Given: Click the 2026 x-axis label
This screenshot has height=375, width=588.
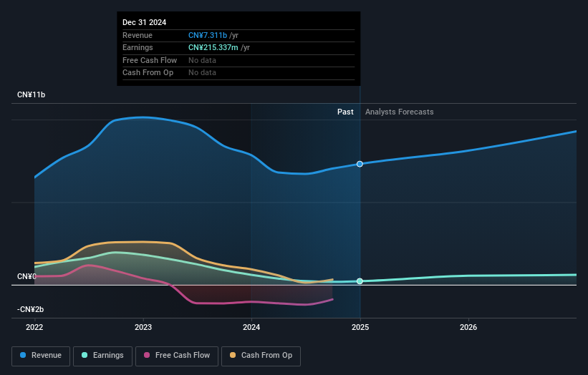Looking at the screenshot, I should 468,327.
